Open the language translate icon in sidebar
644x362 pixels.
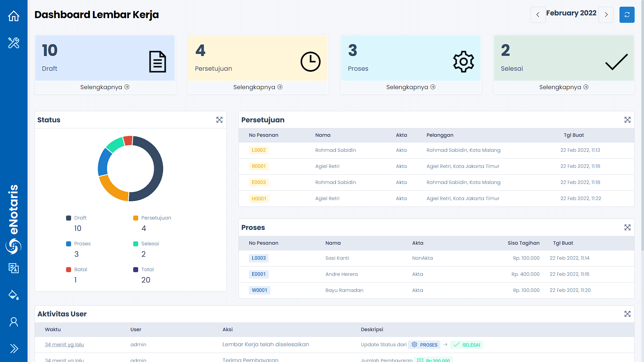point(14,268)
